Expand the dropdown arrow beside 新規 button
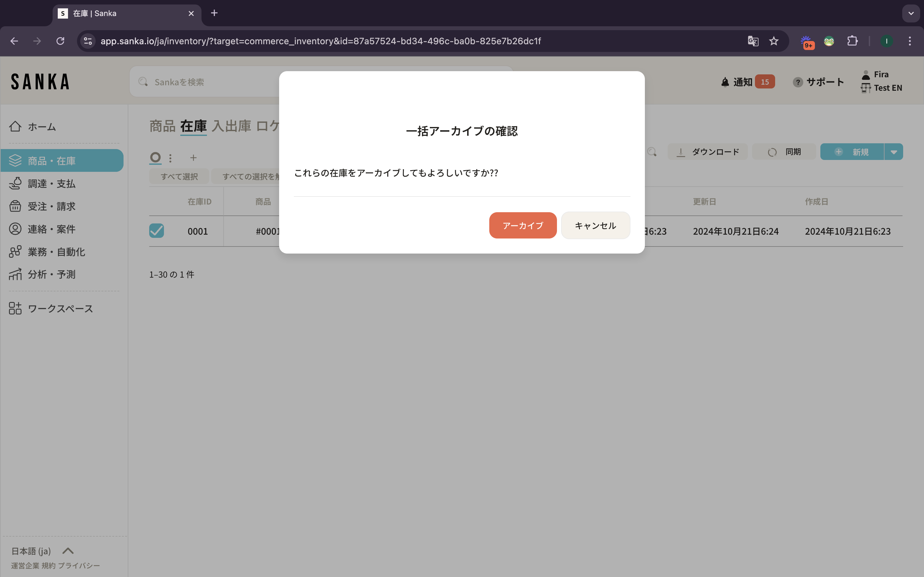 coord(894,152)
